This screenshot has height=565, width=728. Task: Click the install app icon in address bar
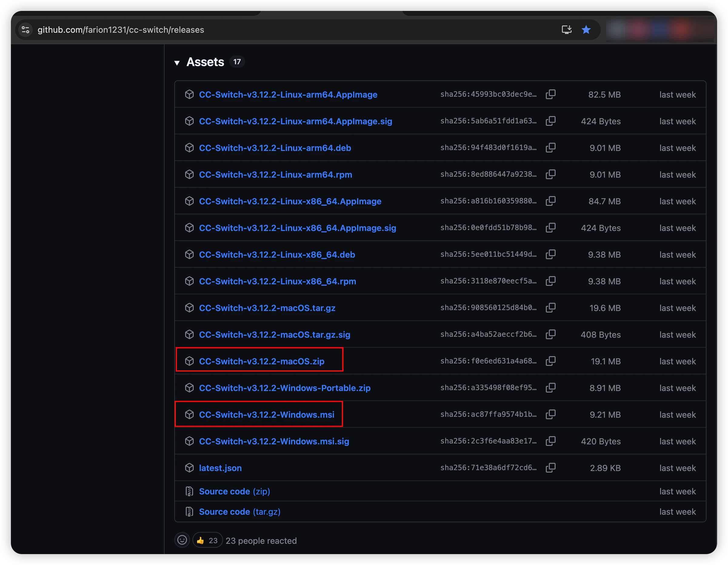pos(566,30)
